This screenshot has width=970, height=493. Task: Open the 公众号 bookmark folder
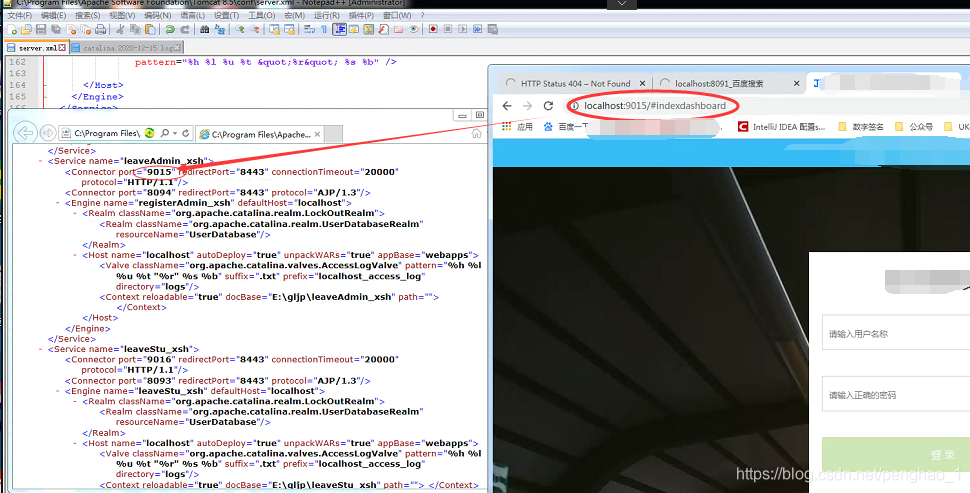tap(914, 127)
